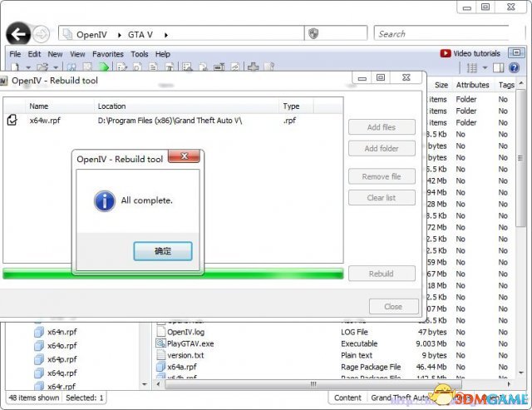The image size is (532, 410).
Task: Click the shield icon in address bar
Action: coord(313,34)
